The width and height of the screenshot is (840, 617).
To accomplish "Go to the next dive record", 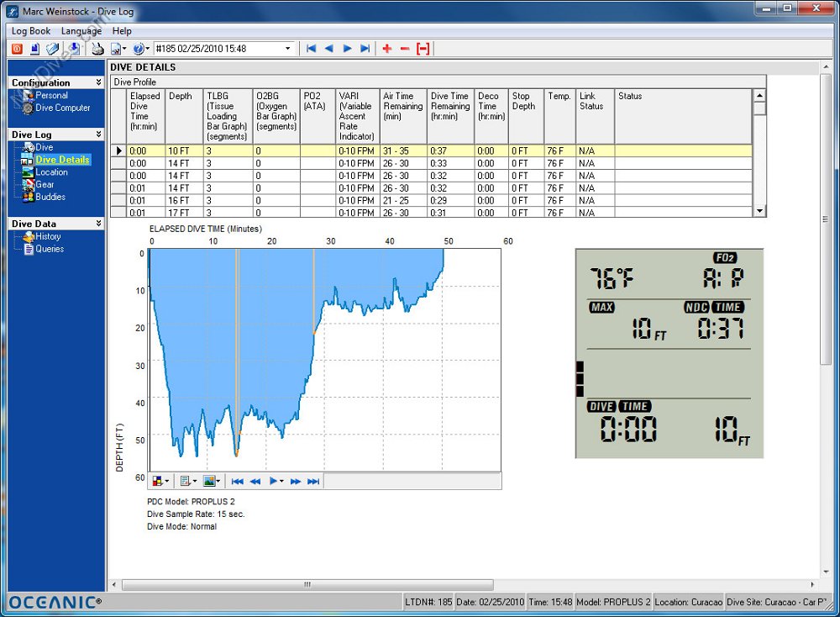I will pos(347,49).
